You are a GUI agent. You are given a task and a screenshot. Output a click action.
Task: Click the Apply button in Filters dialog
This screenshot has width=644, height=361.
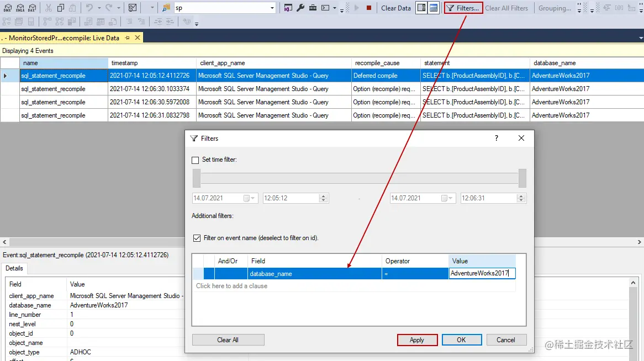[417, 339]
